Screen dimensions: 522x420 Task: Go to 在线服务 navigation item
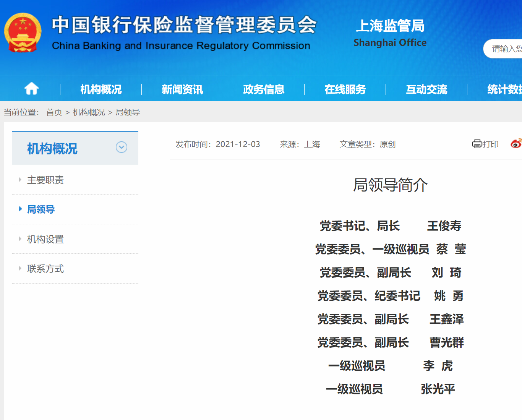[345, 89]
